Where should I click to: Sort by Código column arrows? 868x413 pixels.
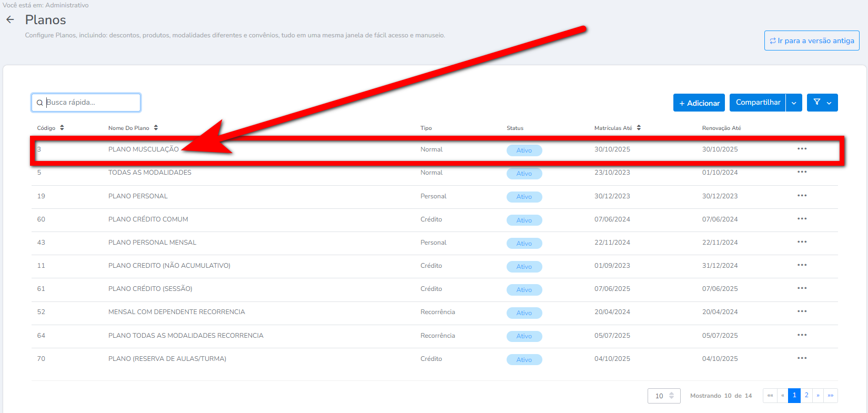62,128
